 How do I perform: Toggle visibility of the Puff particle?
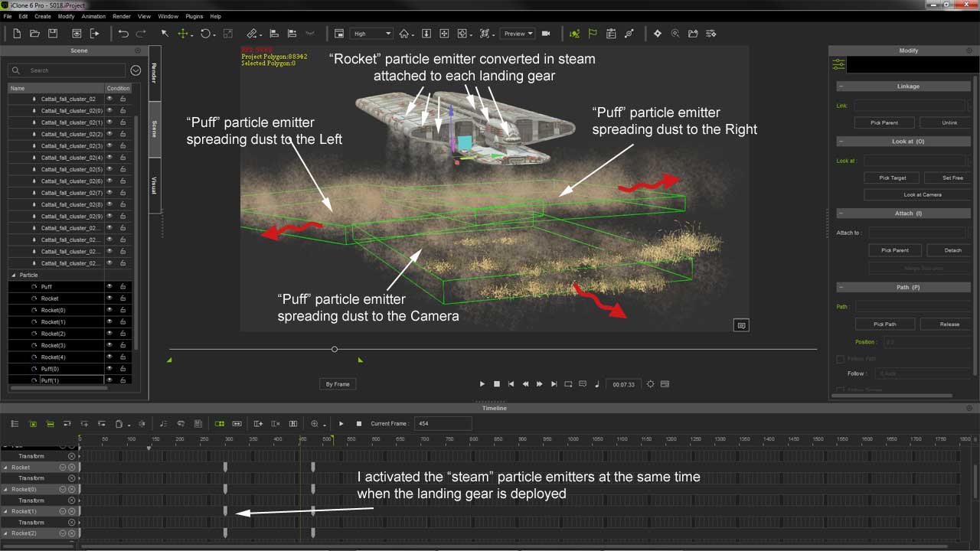pyautogui.click(x=109, y=287)
